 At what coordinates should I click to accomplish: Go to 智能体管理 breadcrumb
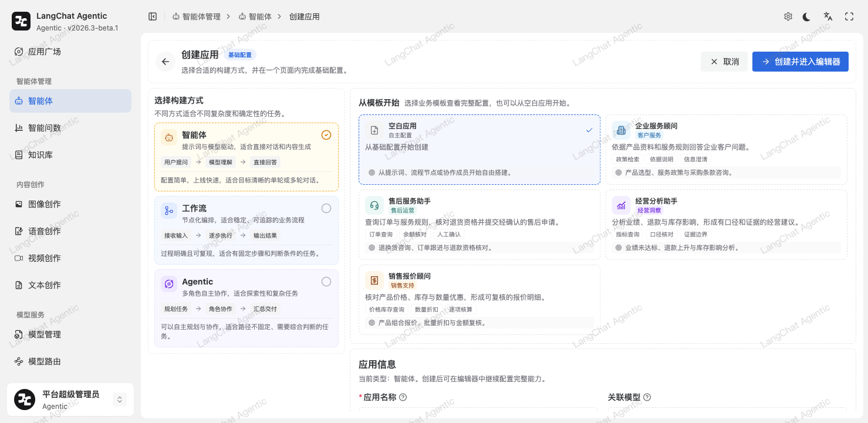[x=197, y=16]
